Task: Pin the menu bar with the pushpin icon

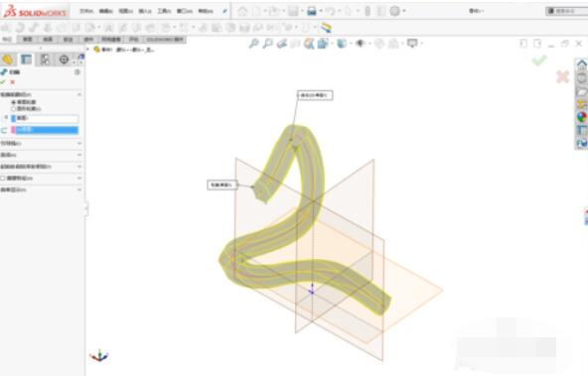Action: pyautogui.click(x=224, y=11)
